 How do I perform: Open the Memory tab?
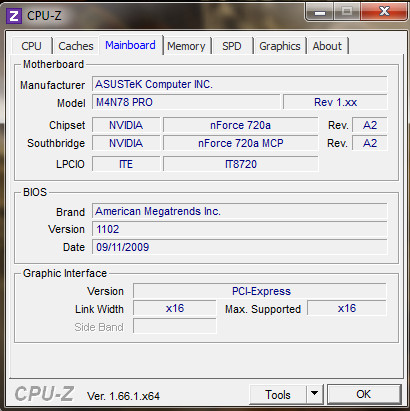click(x=186, y=46)
